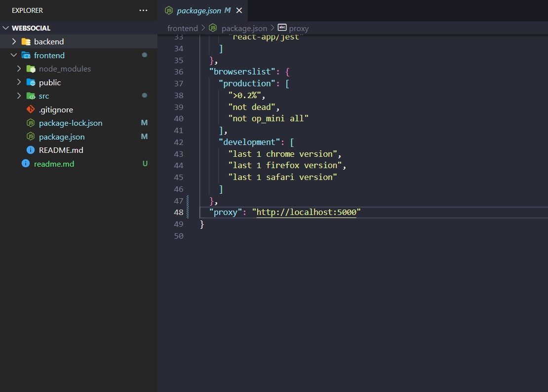Place cursor on the word proxy in code
The image size is (548, 392).
coord(225,212)
